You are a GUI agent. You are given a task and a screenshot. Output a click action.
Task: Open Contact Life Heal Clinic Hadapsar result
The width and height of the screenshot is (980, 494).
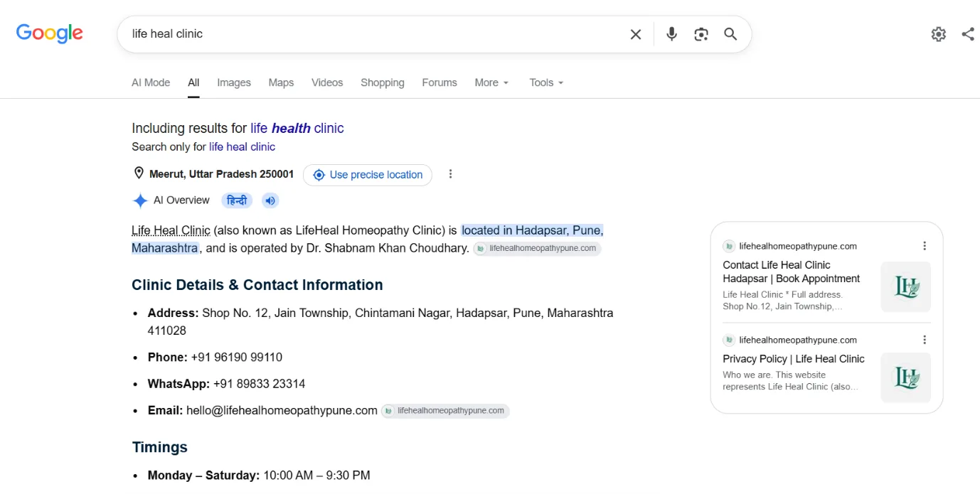tap(792, 272)
